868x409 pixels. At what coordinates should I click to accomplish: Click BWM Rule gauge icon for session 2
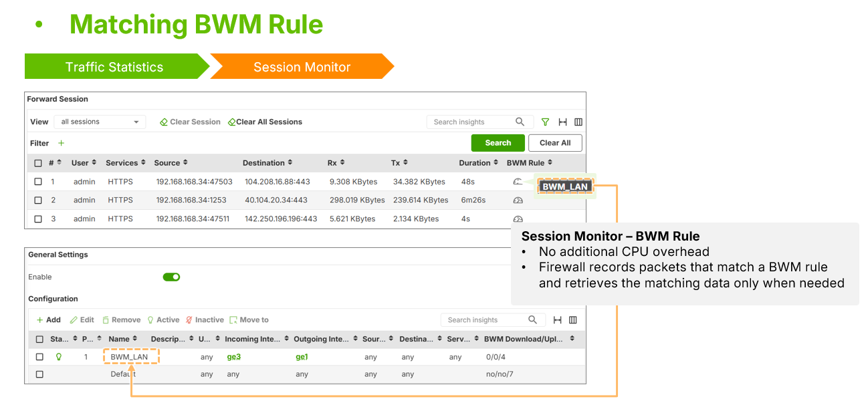point(518,200)
